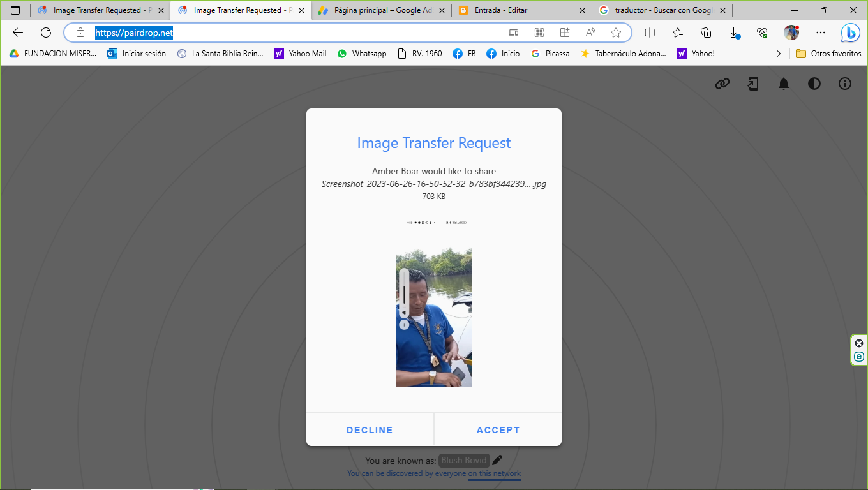
Task: Accept the image transfer request
Action: point(498,430)
